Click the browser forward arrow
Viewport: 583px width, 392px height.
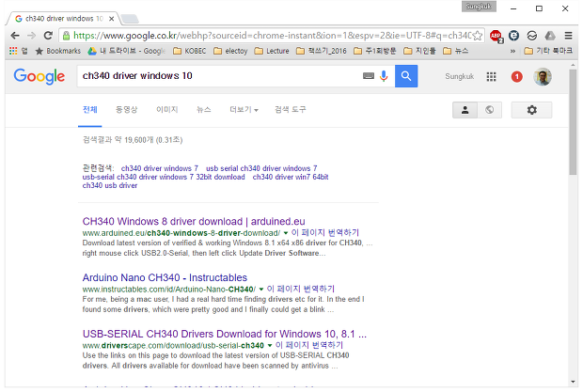click(32, 36)
